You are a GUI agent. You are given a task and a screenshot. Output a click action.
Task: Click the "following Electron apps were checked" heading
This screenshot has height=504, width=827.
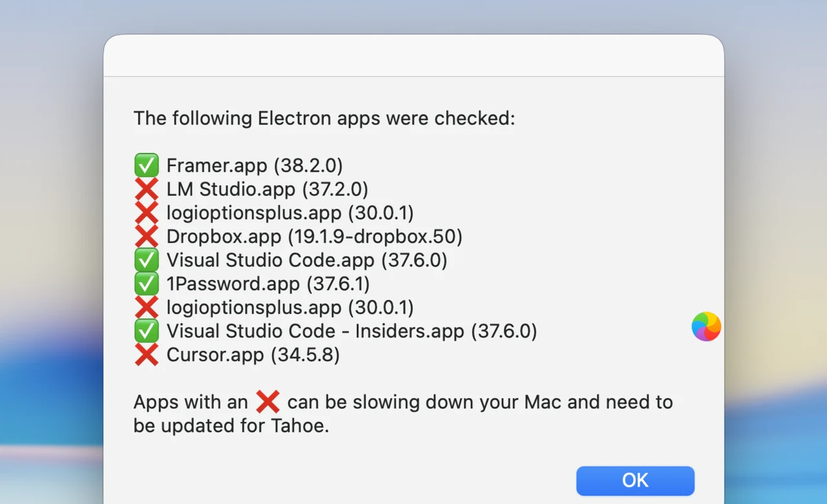(324, 118)
